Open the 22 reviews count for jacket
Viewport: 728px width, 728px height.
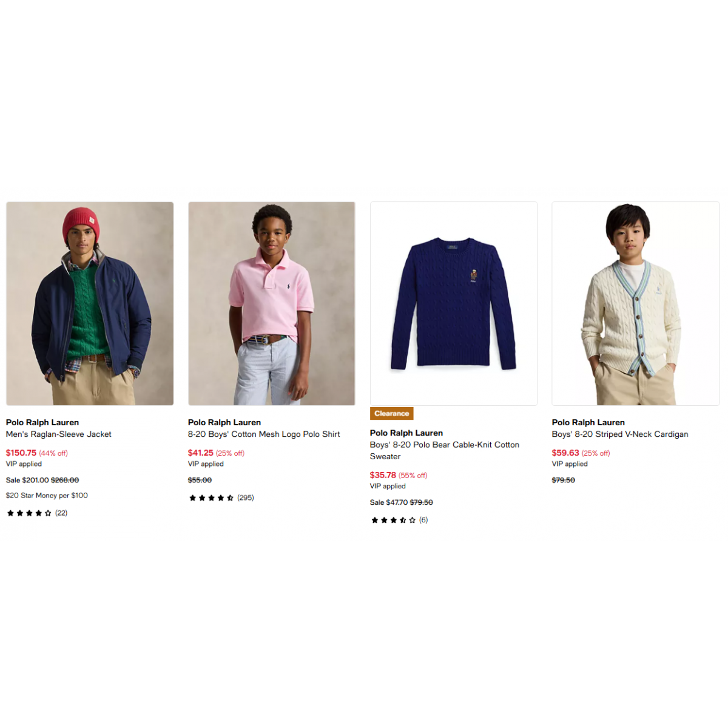pyautogui.click(x=61, y=513)
